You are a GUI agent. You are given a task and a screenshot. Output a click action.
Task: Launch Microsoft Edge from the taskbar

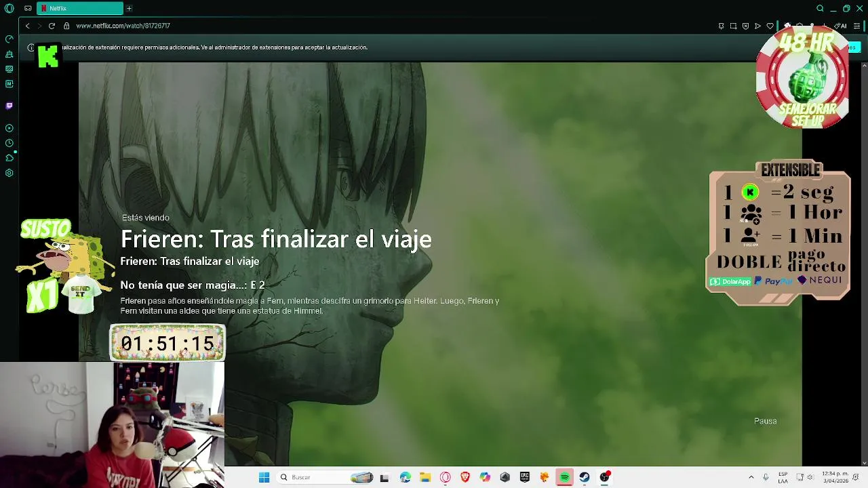pyautogui.click(x=405, y=477)
